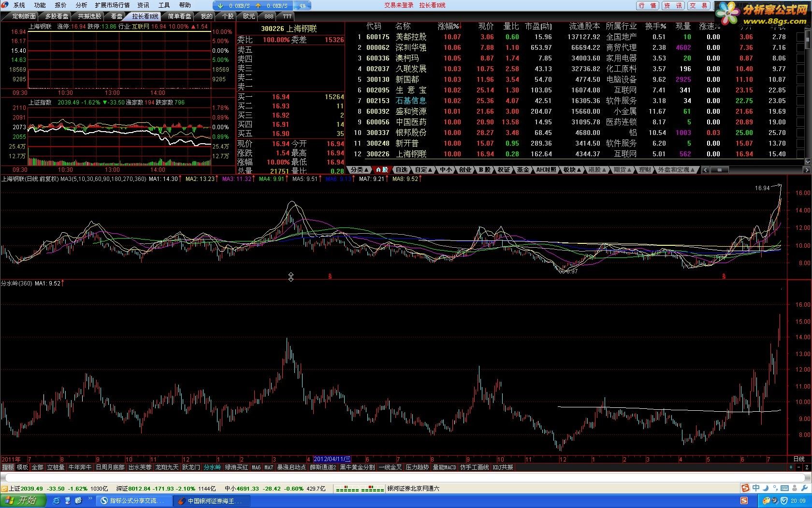Image resolution: width=812 pixels, height=508 pixels.
Task: Select the KDJ共振 indicator tab
Action: 503,467
